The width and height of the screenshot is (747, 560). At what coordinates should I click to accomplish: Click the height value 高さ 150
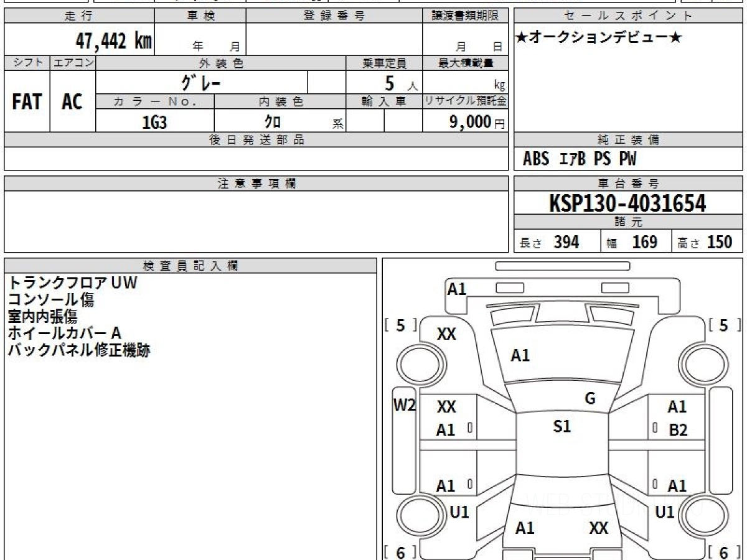(x=705, y=242)
